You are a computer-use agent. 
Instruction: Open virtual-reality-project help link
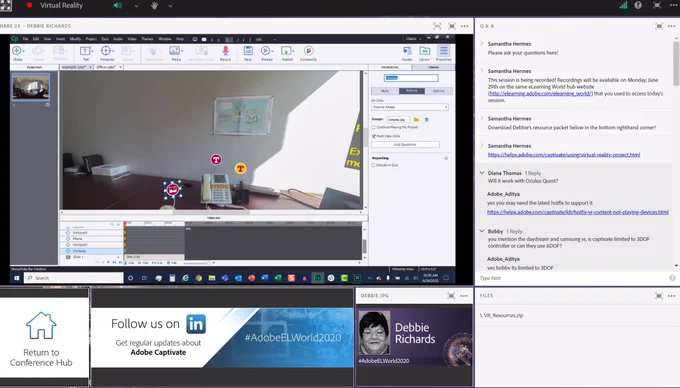click(x=564, y=155)
